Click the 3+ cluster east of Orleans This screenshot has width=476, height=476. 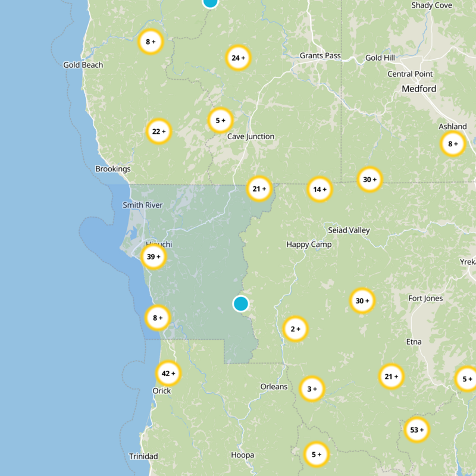coord(312,389)
